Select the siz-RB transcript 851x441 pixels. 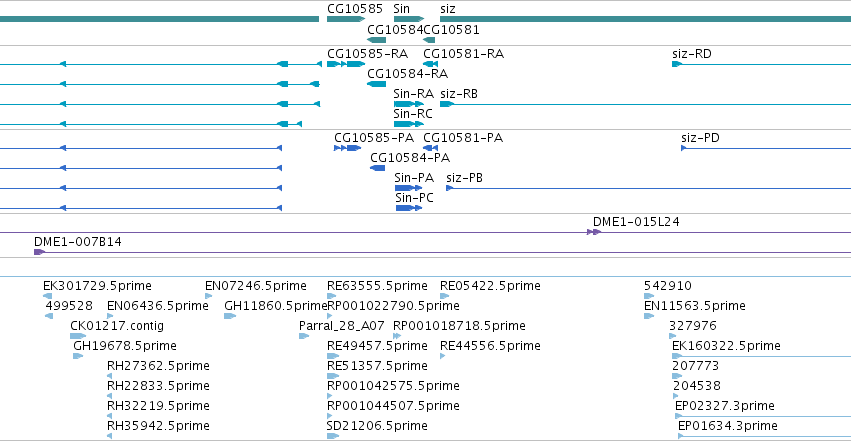point(645,104)
